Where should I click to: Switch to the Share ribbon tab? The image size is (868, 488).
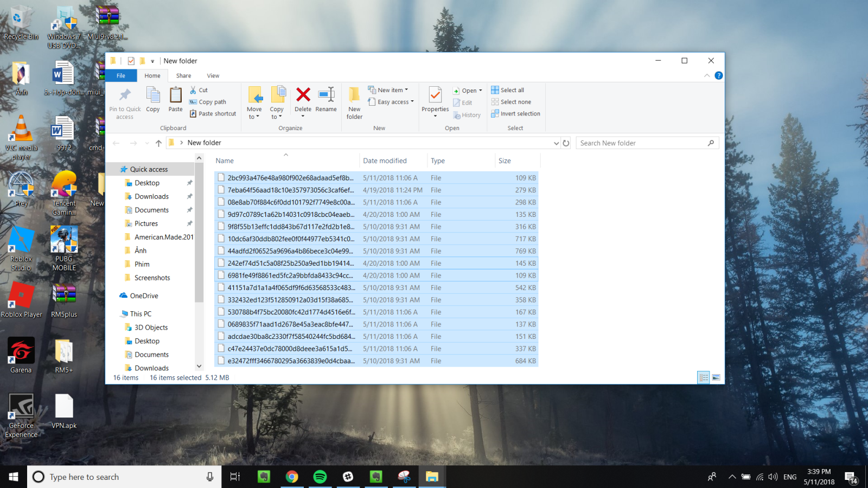(x=183, y=76)
